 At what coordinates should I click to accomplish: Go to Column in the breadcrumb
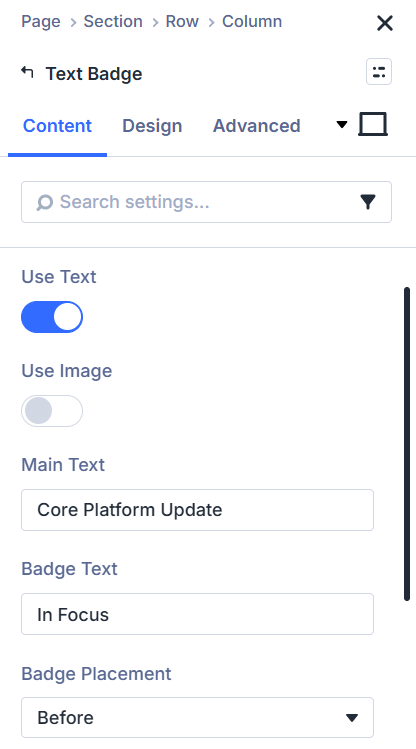click(252, 21)
